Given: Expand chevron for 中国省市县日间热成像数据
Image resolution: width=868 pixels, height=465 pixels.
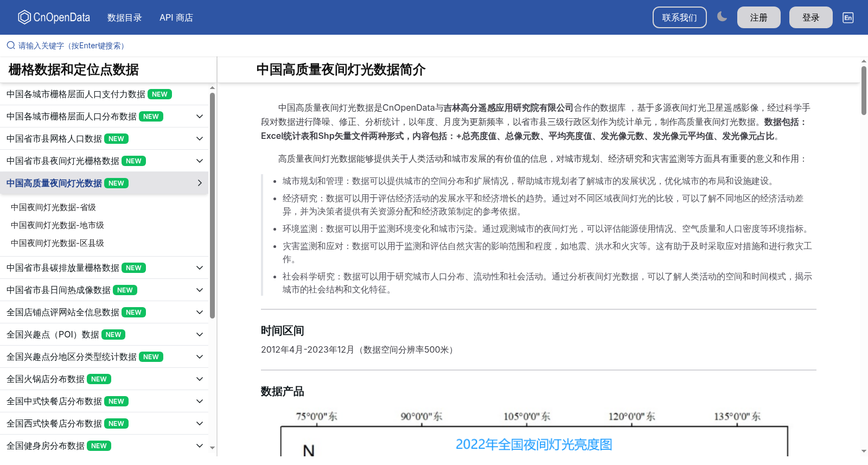Looking at the screenshot, I should (x=200, y=290).
